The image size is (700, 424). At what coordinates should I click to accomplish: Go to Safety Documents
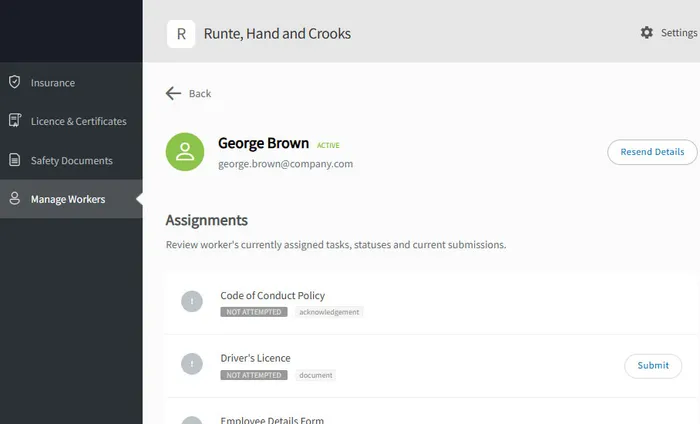pyautogui.click(x=72, y=160)
